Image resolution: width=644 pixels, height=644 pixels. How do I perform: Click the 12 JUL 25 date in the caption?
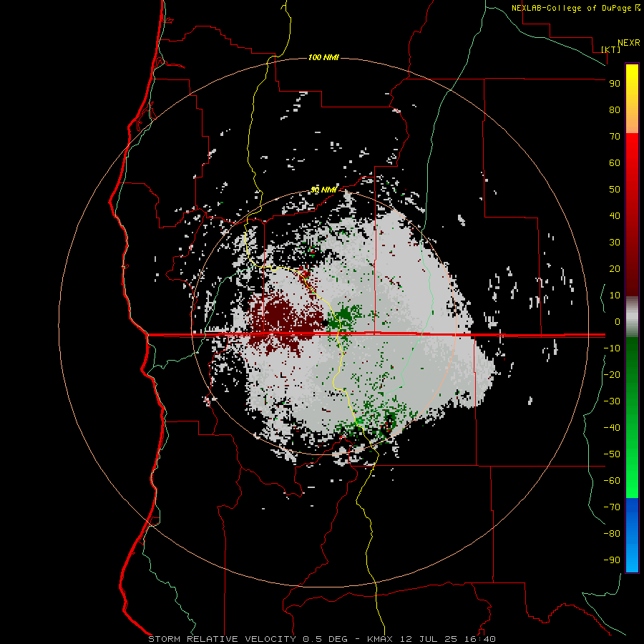[x=428, y=639]
